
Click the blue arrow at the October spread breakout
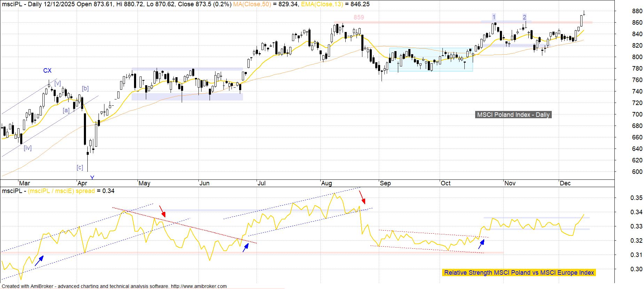pyautogui.click(x=481, y=244)
